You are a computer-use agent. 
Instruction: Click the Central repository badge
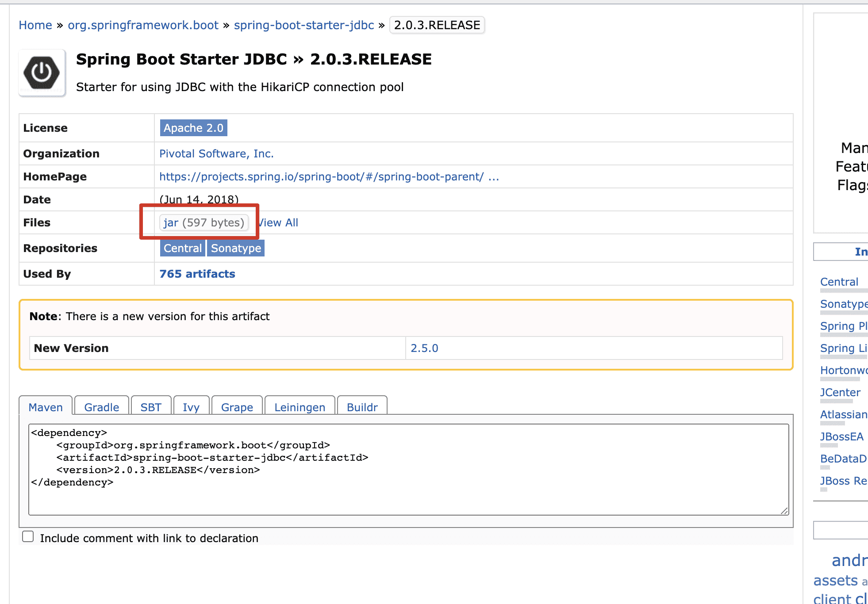tap(182, 248)
